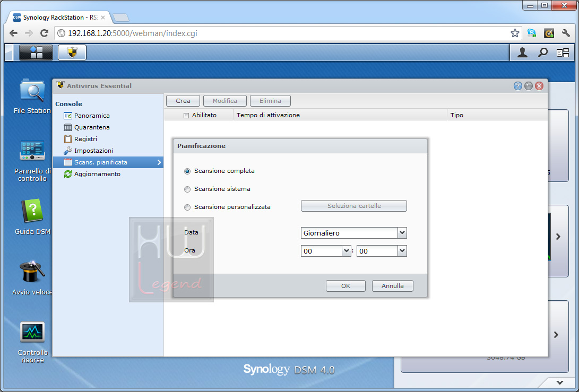Select Scansione personalizzata option

187,207
